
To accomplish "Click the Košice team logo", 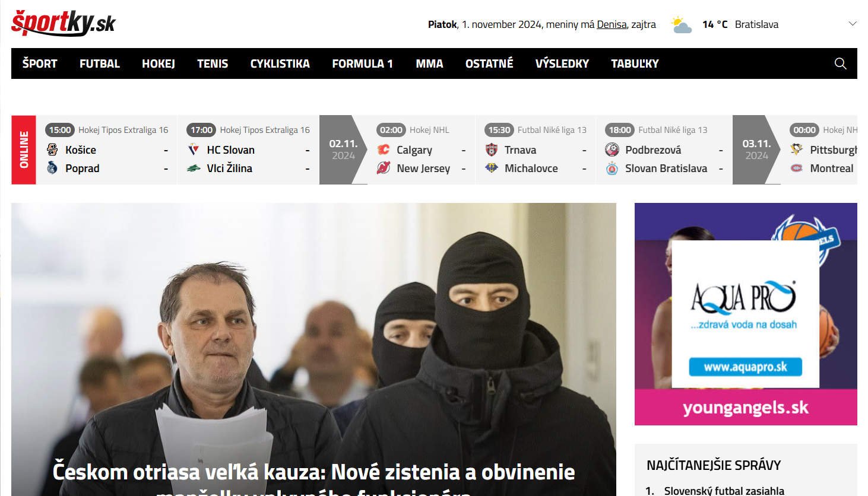I will [52, 150].
